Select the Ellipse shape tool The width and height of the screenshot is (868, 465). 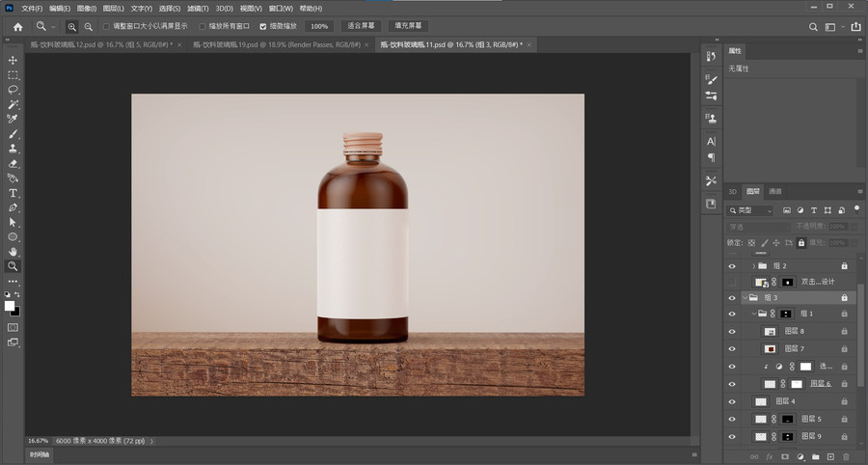pos(13,237)
